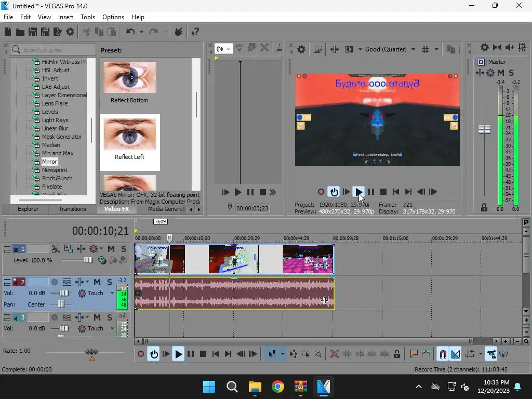Toggle Solo on video track 1
This screenshot has height=399, width=532.
124,249
